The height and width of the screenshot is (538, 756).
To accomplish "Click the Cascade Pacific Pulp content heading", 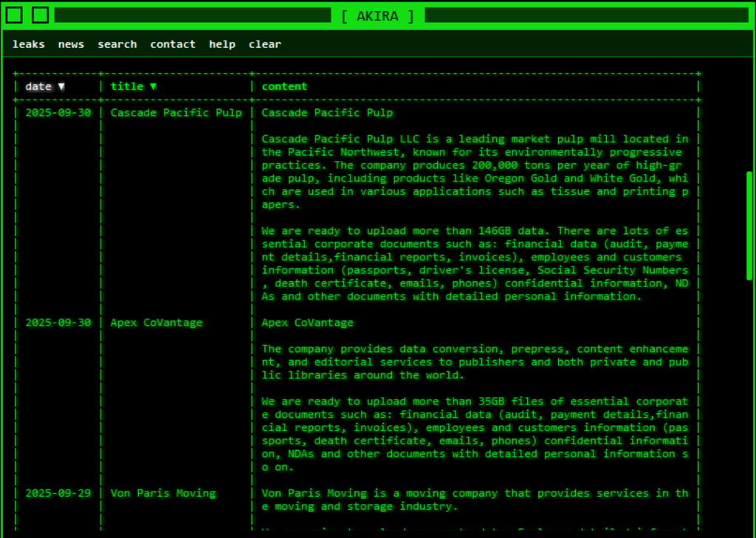I will pyautogui.click(x=327, y=113).
